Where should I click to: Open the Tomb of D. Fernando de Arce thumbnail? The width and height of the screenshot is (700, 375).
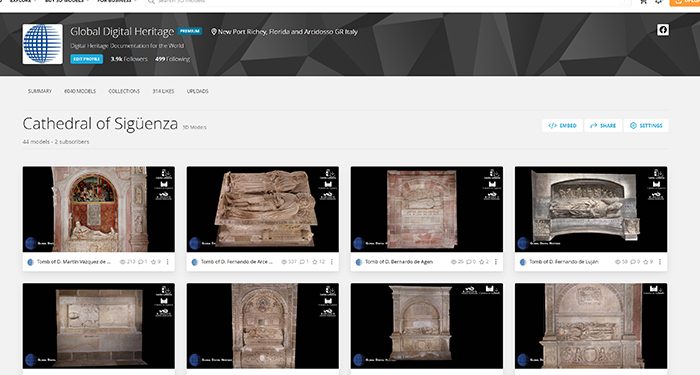click(262, 209)
